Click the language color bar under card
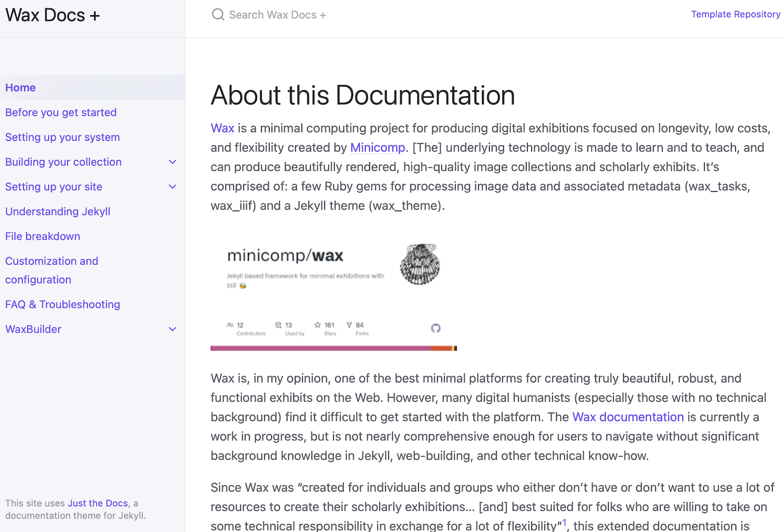The width and height of the screenshot is (783, 532). pyautogui.click(x=334, y=348)
